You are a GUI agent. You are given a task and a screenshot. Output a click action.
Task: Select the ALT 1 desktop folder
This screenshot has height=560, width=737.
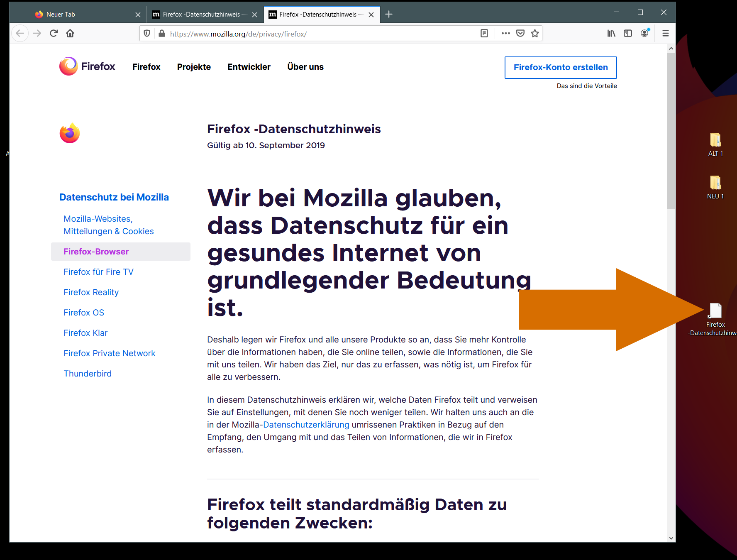click(x=715, y=144)
